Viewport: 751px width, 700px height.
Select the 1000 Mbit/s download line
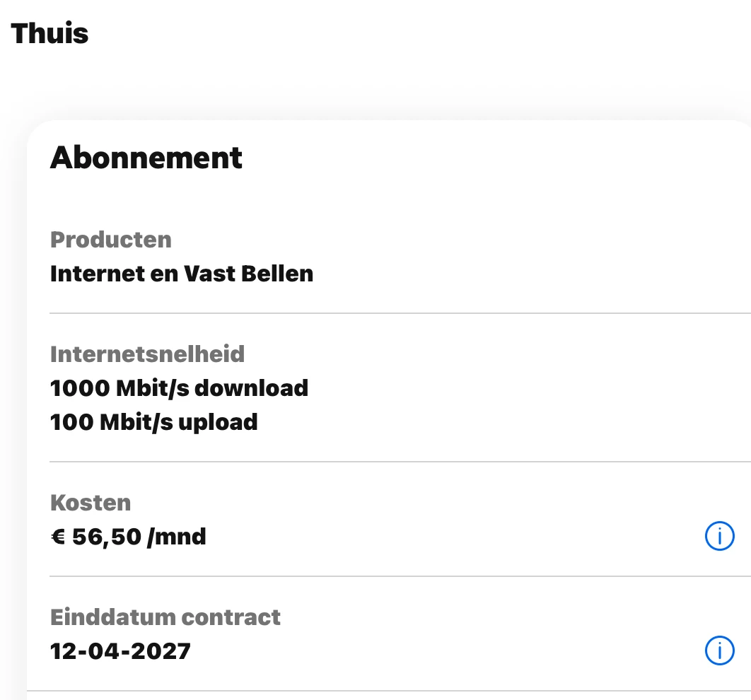179,388
